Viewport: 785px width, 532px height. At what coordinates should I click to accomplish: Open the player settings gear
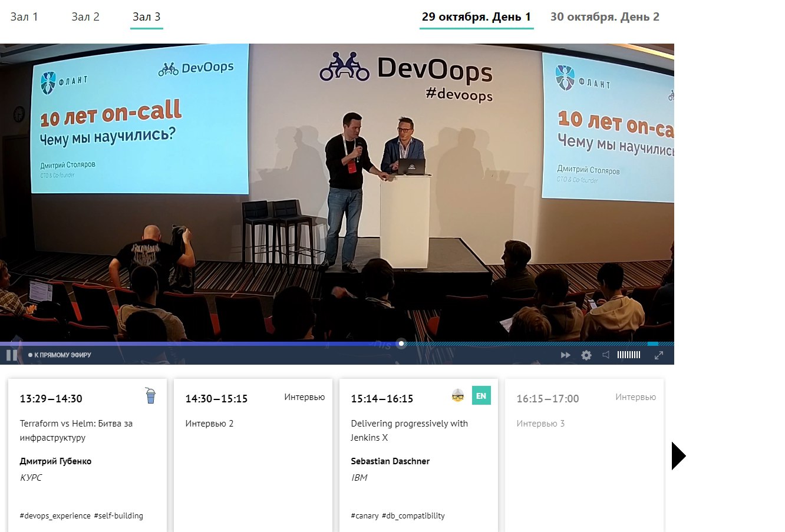point(586,355)
